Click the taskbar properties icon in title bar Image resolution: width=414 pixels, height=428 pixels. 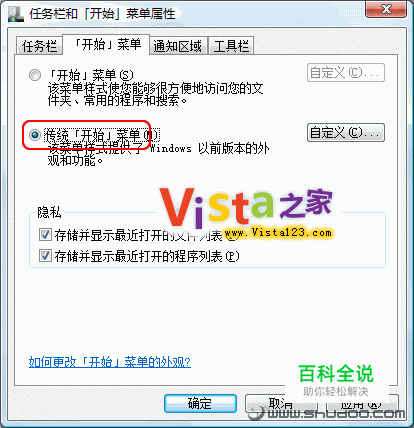point(16,14)
